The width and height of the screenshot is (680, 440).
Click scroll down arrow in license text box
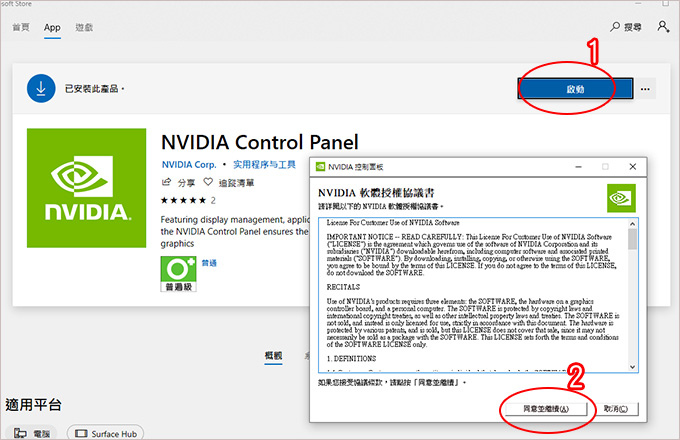click(633, 367)
